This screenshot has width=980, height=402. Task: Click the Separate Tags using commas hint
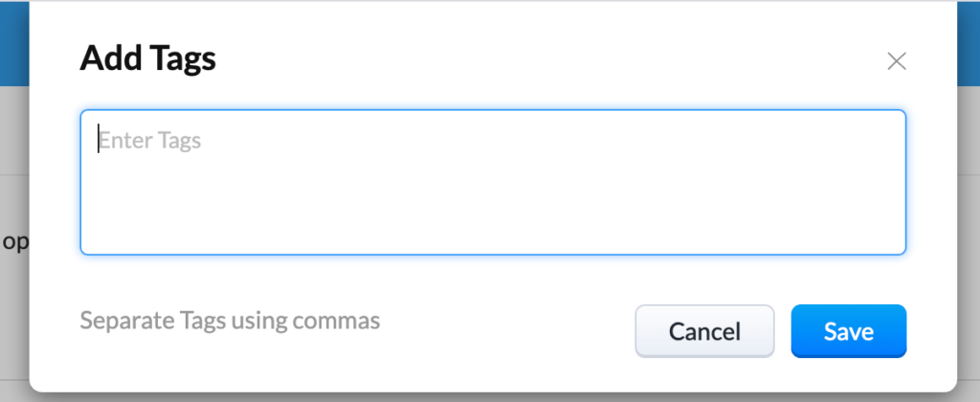[230, 321]
